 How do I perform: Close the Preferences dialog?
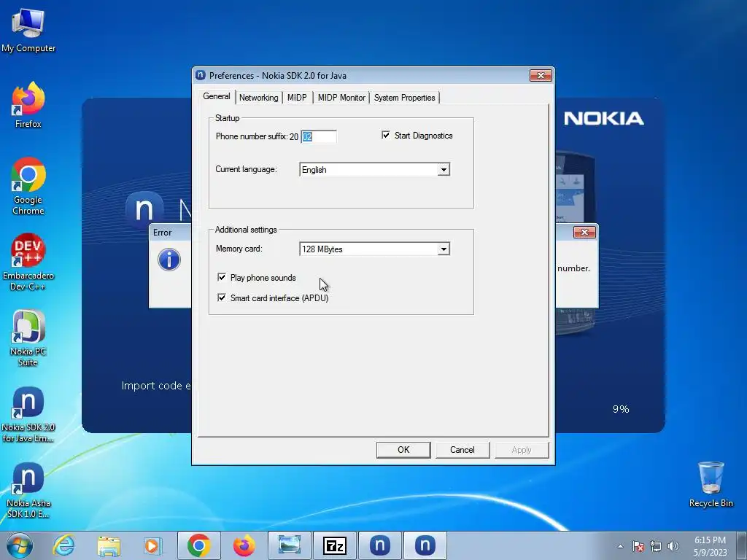click(x=541, y=75)
